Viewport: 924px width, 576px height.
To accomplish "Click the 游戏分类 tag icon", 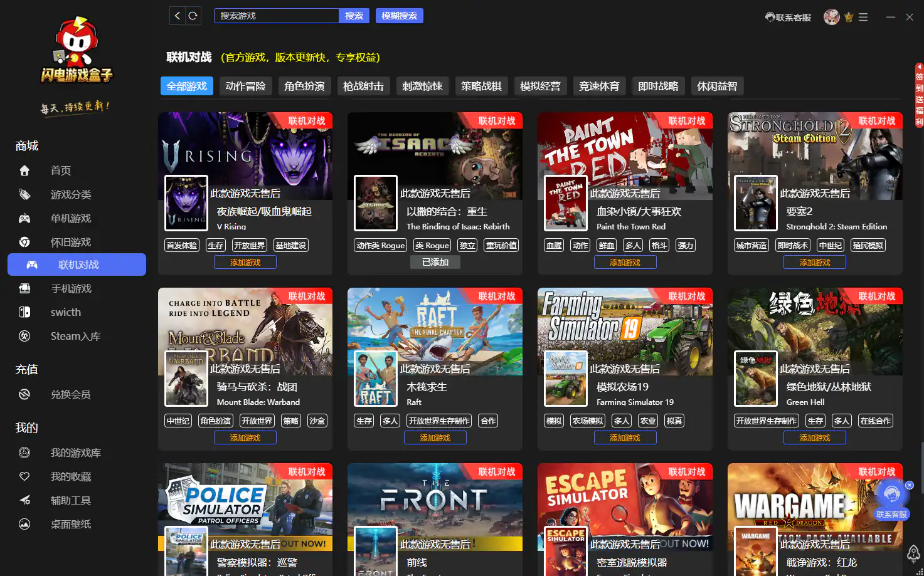I will (24, 194).
